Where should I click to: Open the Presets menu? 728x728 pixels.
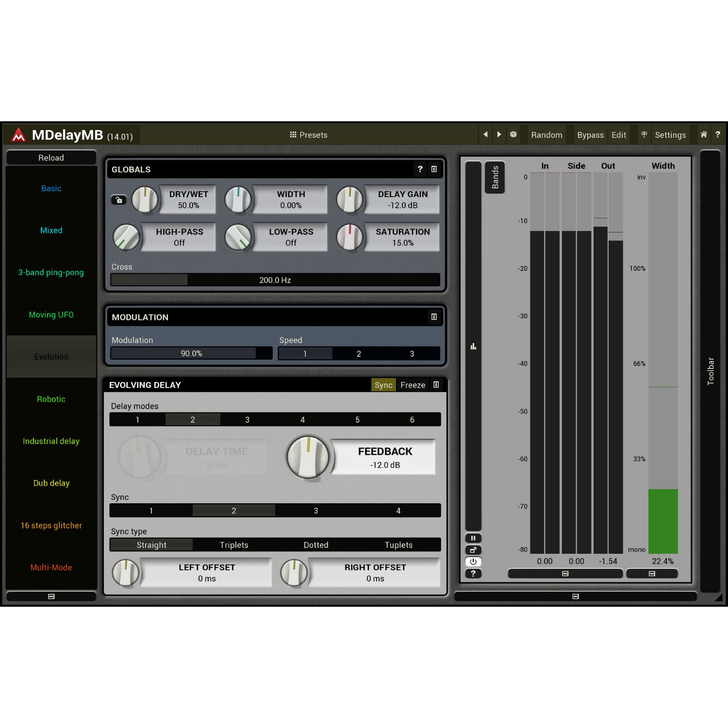pos(309,135)
